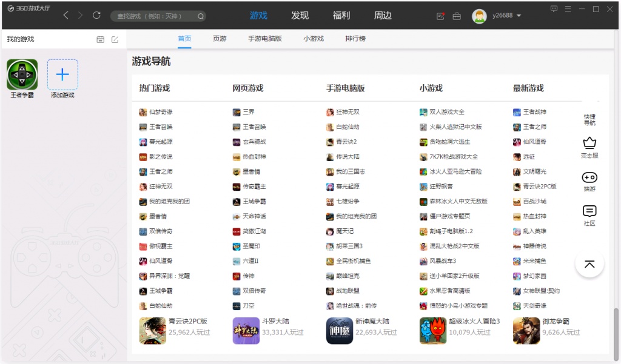Select the 首页 sub tab
621x364 pixels.
click(184, 39)
